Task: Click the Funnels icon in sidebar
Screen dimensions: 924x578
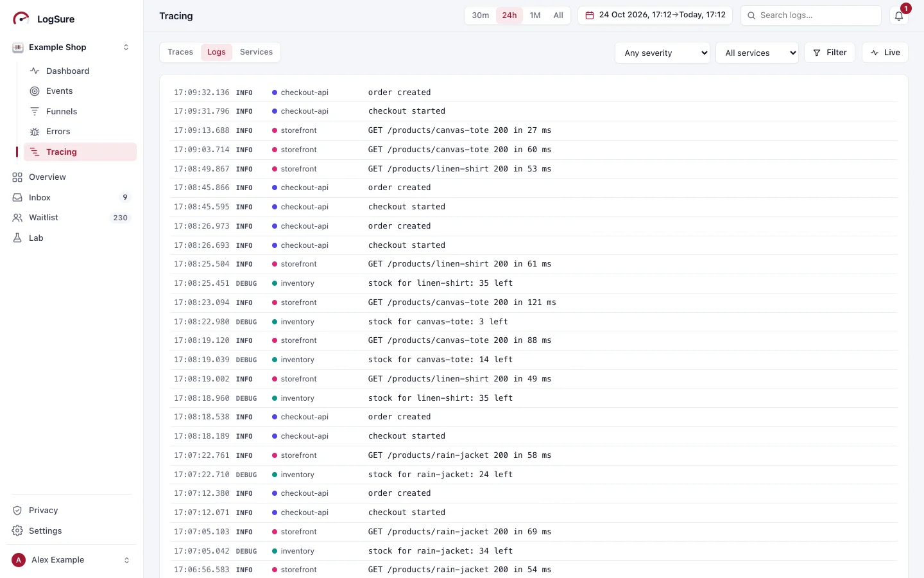Action: 35,111
